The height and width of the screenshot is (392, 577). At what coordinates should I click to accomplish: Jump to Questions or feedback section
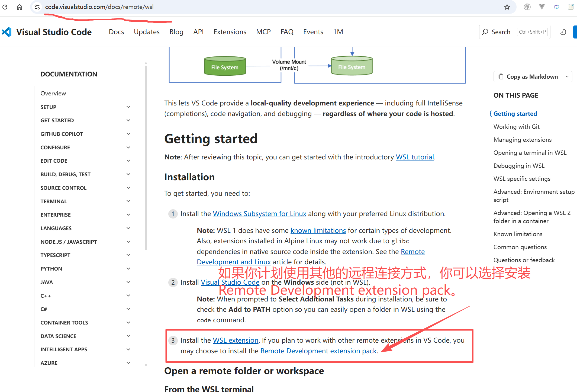point(524,260)
